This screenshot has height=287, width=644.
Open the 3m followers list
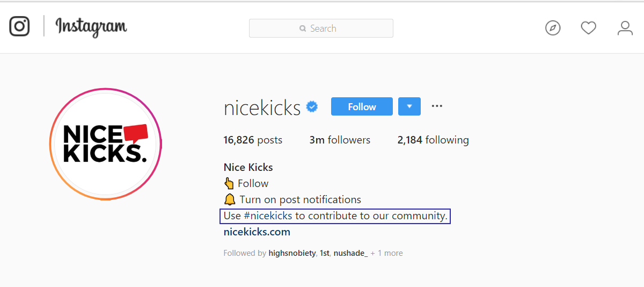tap(340, 140)
